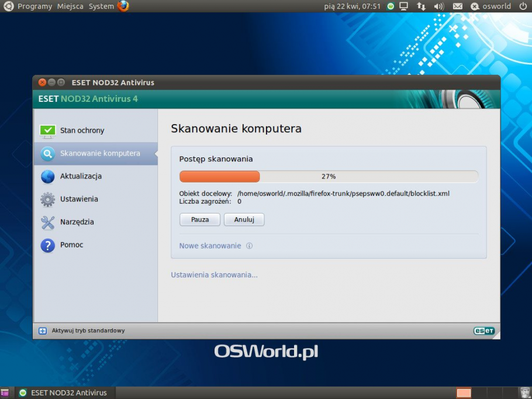Screen dimensions: 532x399
Task: Select ESET NOD32 Antivirus in the taskbar
Action: tap(64, 393)
